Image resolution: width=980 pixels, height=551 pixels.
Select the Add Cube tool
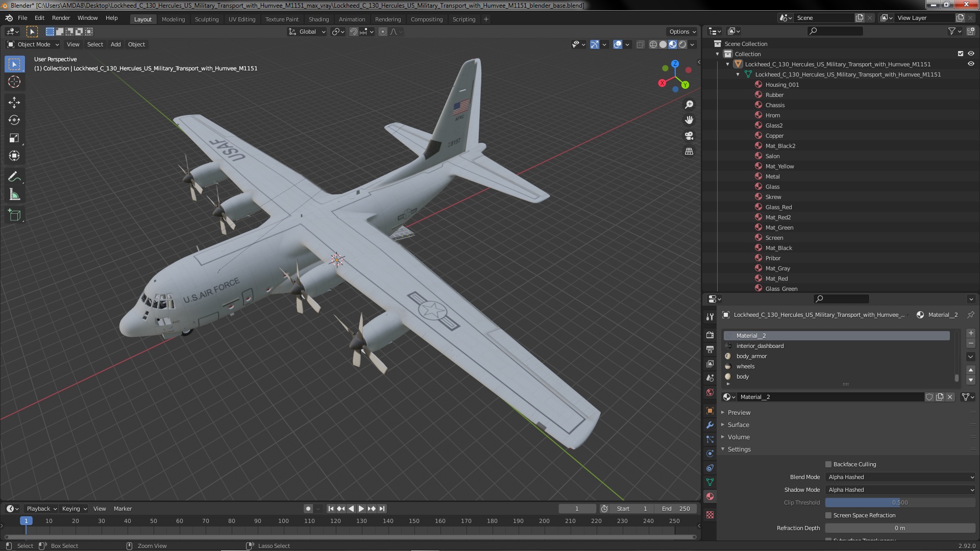[x=14, y=215]
